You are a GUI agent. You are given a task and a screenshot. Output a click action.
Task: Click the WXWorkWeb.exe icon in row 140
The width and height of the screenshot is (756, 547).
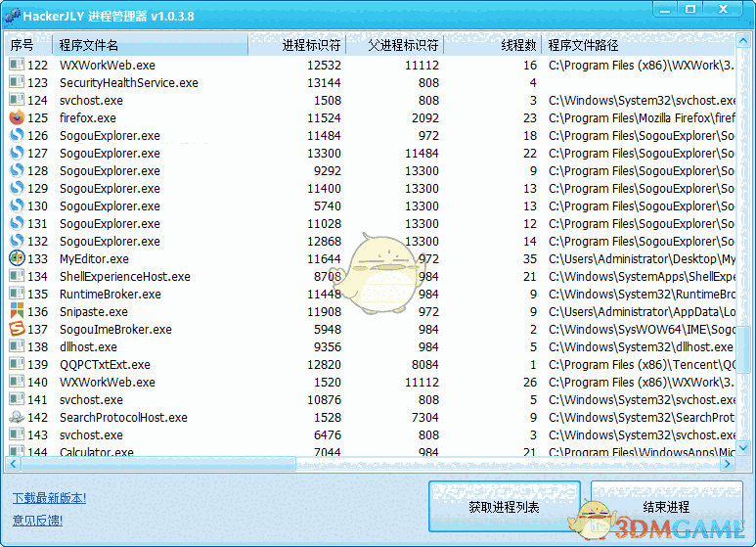17,382
